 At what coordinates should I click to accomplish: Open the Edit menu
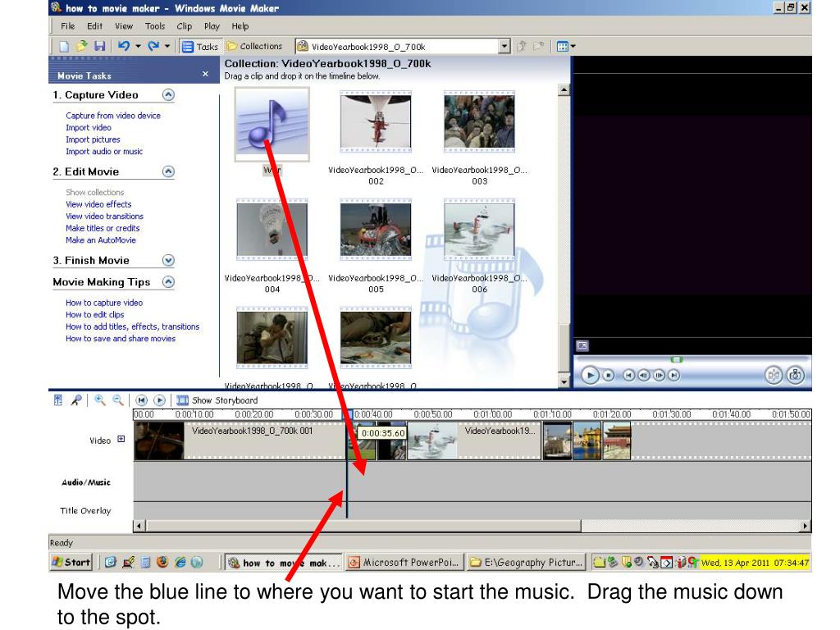tap(95, 25)
